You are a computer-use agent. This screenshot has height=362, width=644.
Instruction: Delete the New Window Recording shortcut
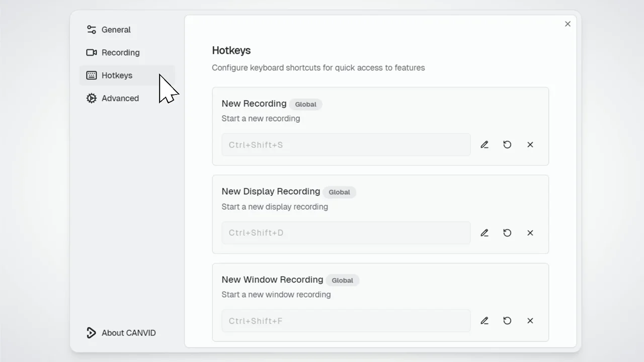[530, 320]
